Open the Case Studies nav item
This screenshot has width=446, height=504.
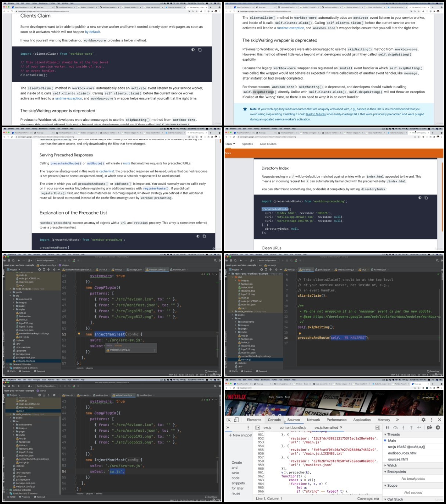click(268, 144)
